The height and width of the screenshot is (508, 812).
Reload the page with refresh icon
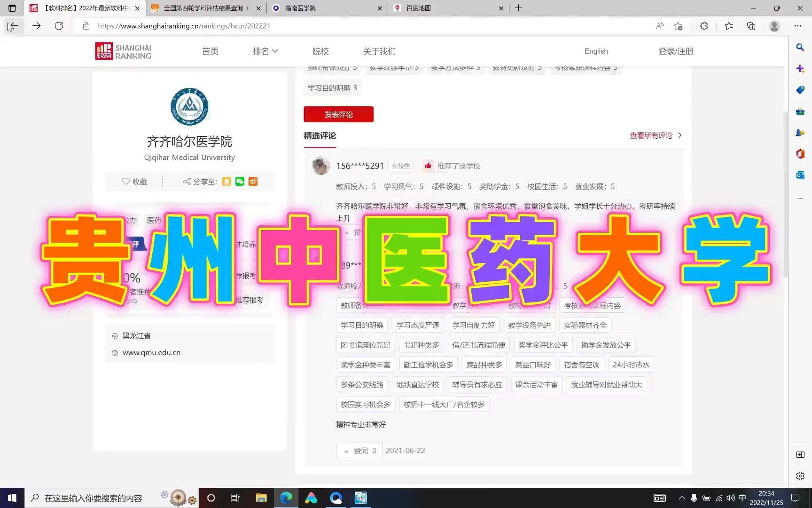point(59,26)
